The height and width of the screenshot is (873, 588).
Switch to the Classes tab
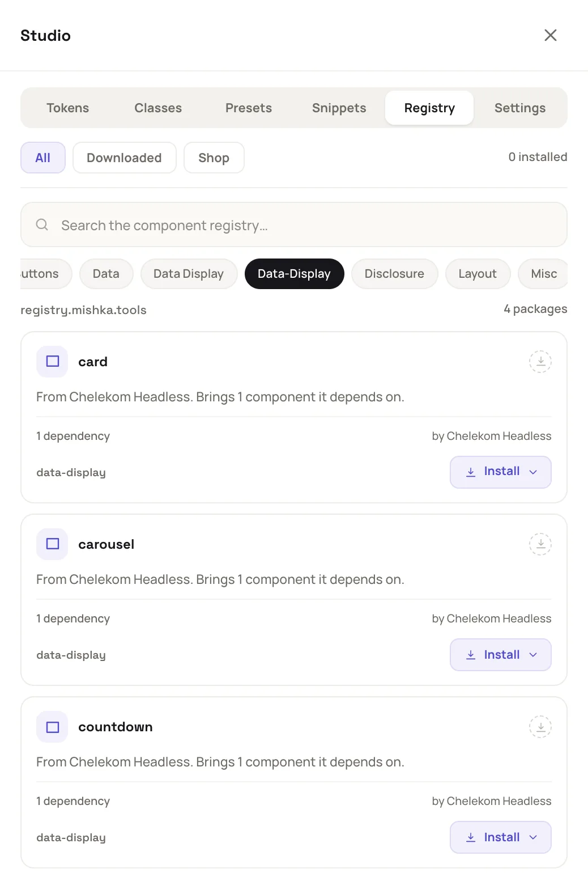[x=158, y=108]
